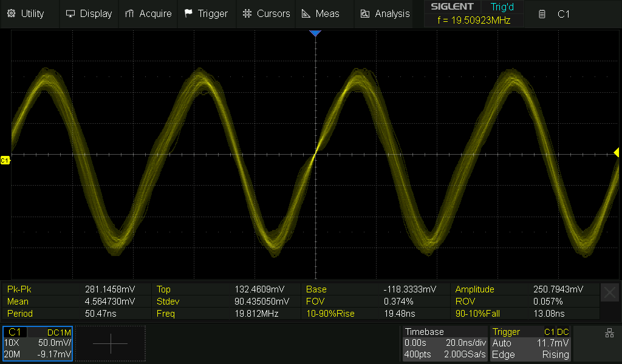
Task: Select the 90-10%Fall measurement label
Action: [477, 314]
